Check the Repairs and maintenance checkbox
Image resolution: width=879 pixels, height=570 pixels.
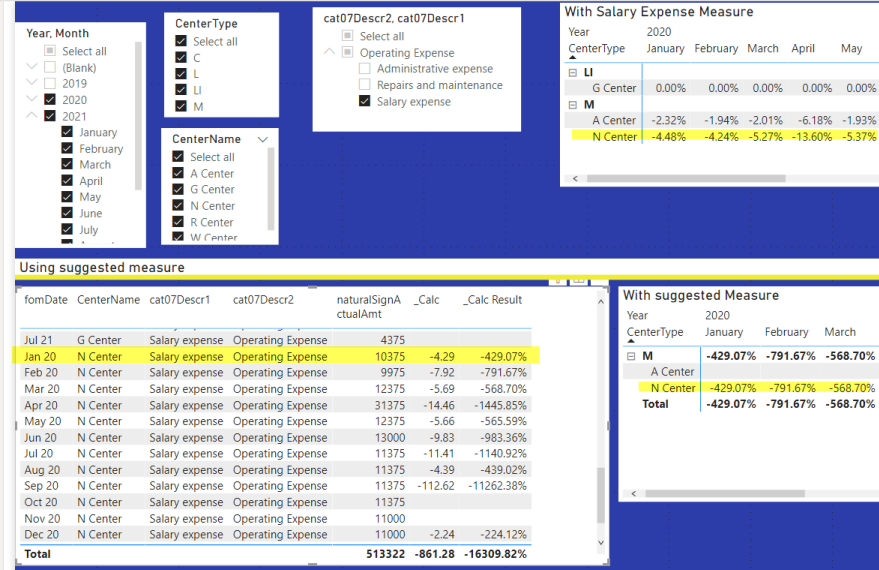click(x=364, y=85)
